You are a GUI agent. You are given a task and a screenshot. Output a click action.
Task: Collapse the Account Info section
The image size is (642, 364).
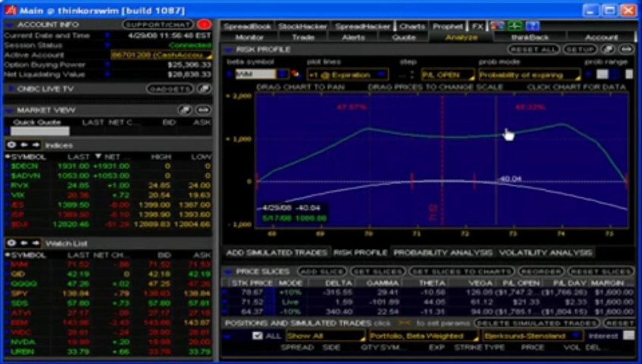tap(9, 25)
